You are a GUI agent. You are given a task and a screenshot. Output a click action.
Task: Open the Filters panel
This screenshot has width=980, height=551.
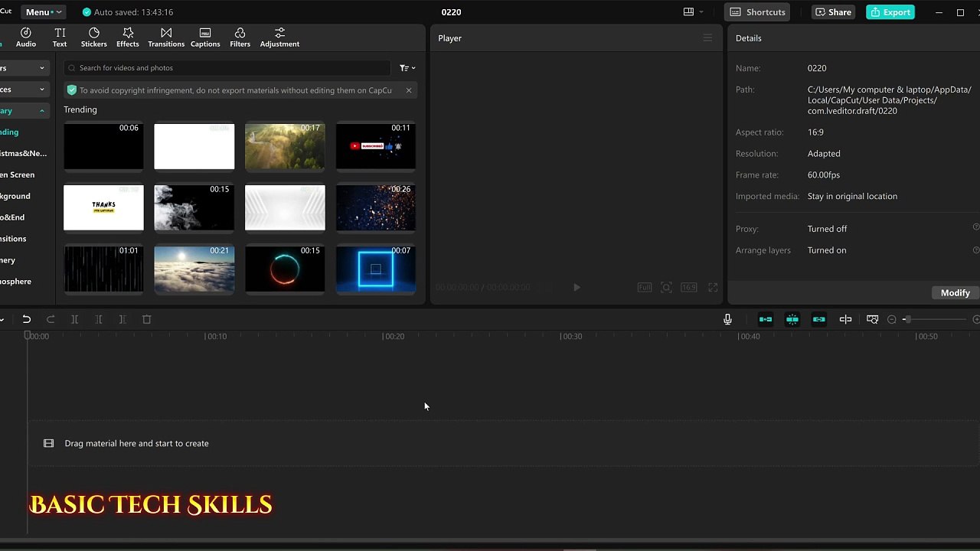(240, 37)
